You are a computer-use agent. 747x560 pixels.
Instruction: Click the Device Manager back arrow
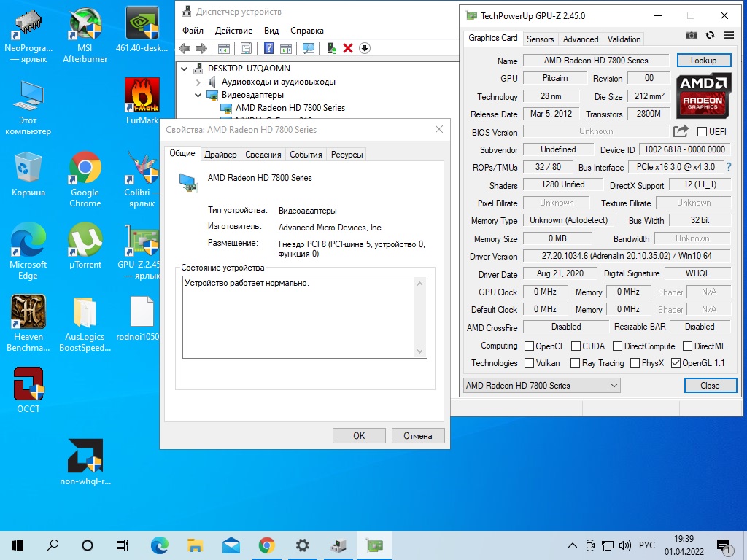[x=185, y=48]
